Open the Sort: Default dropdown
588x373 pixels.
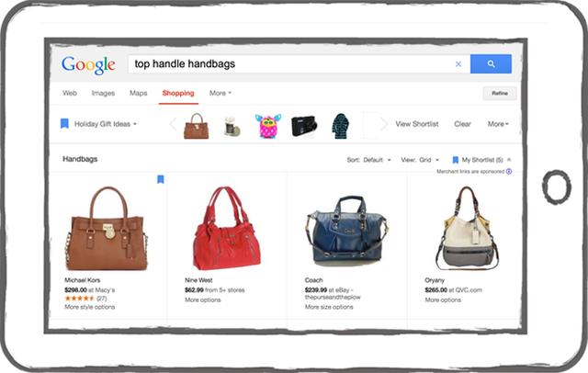coord(368,160)
